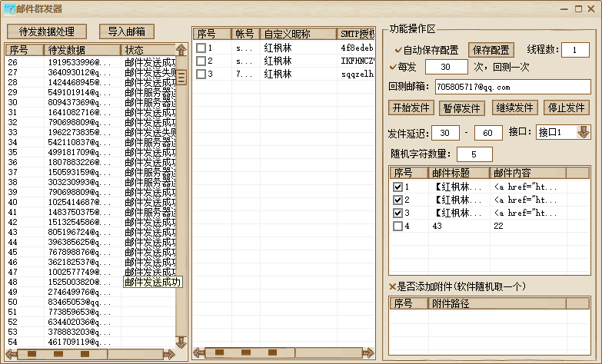Maximize the 邮件群发器 window

tap(579, 8)
